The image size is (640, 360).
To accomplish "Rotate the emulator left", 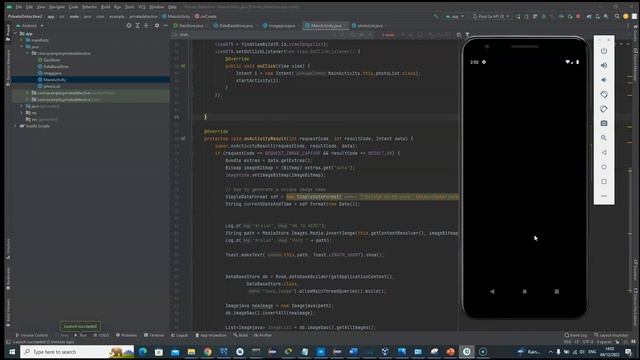I will click(604, 94).
